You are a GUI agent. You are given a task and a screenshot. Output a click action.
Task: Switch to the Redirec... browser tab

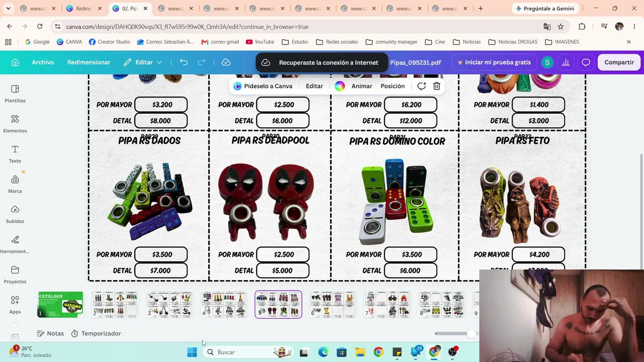click(x=84, y=9)
